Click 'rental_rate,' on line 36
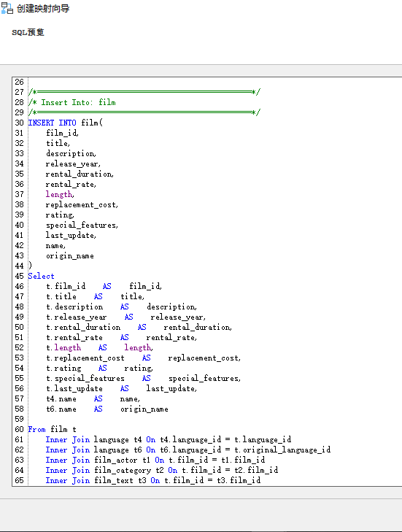The image size is (402, 532). click(x=71, y=184)
